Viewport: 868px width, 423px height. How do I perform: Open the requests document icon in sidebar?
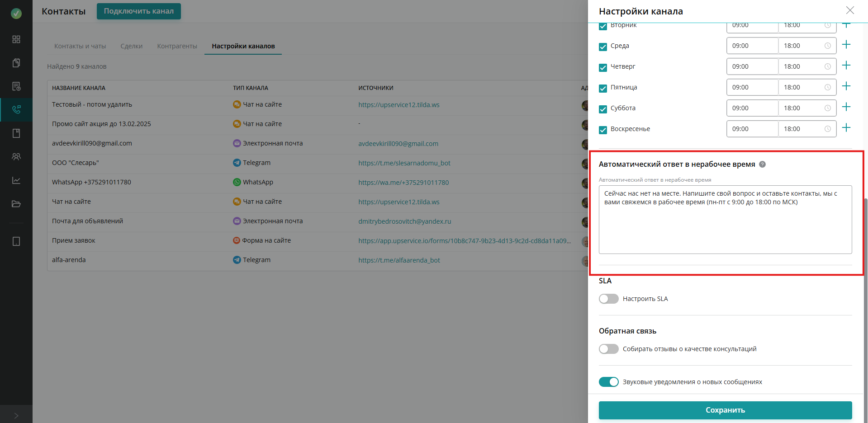pyautogui.click(x=16, y=86)
